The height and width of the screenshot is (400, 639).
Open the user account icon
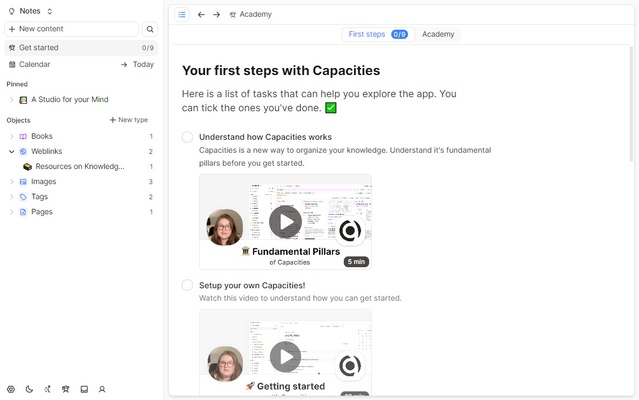pyautogui.click(x=102, y=389)
